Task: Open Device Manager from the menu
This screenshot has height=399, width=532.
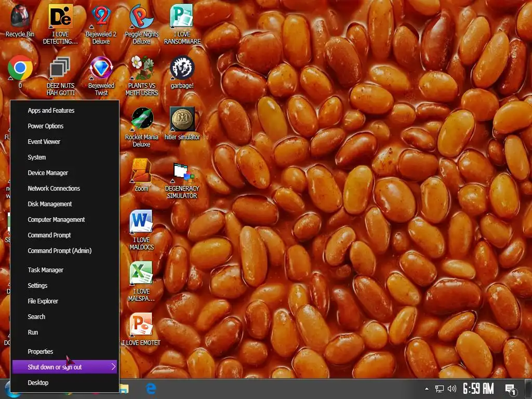Action: 65,172
